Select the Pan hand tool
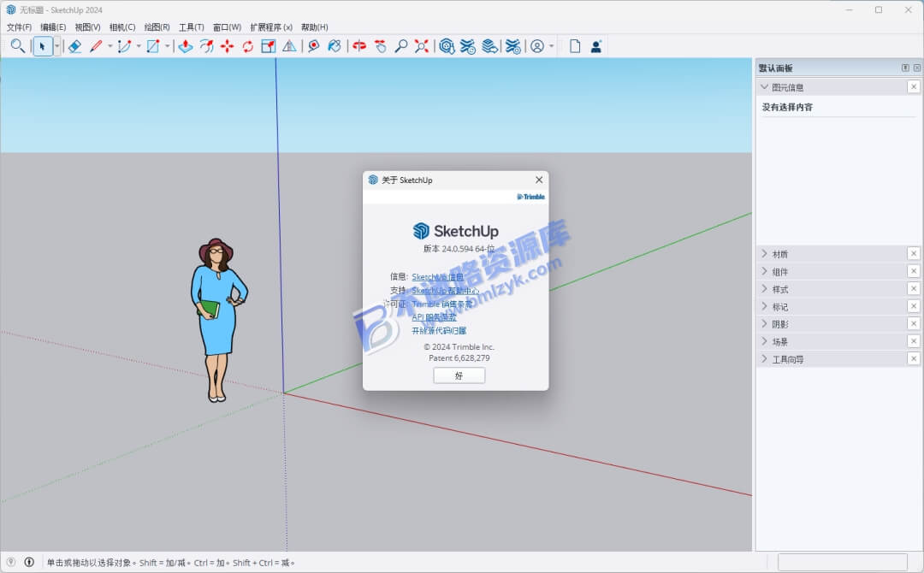Image resolution: width=924 pixels, height=573 pixels. pos(380,46)
